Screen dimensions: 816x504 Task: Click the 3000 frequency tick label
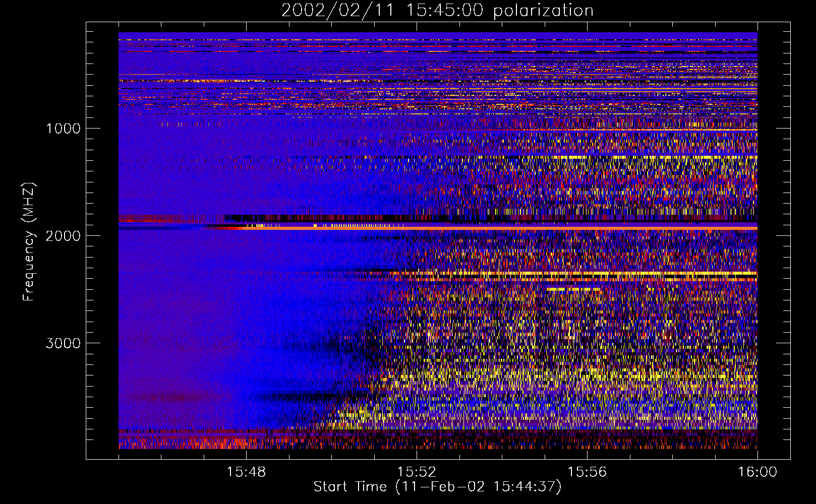63,343
